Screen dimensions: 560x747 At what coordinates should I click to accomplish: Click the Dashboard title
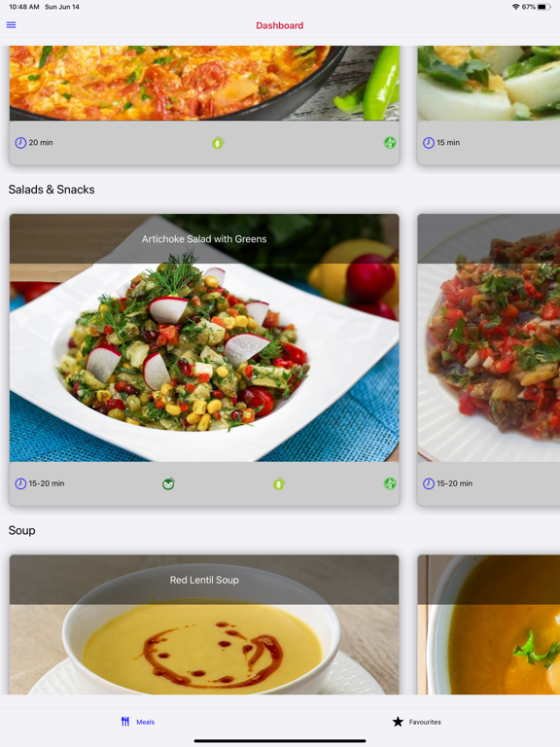280,25
